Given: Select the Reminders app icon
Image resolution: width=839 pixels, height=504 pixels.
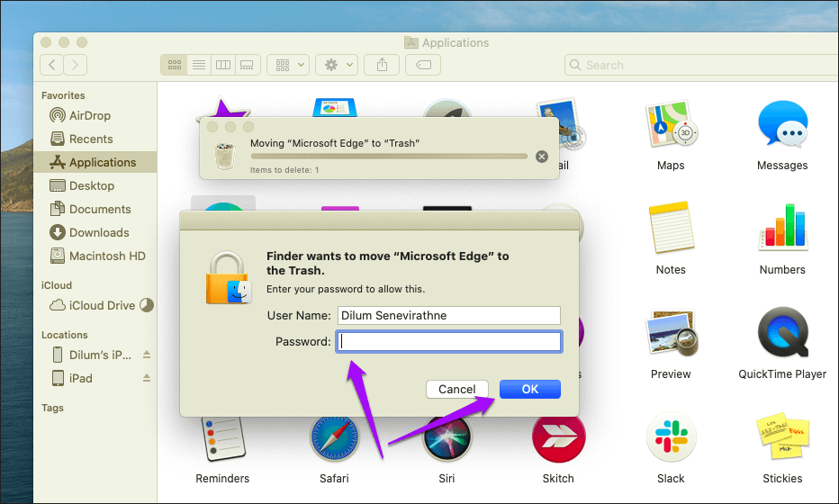Looking at the screenshot, I should [222, 440].
